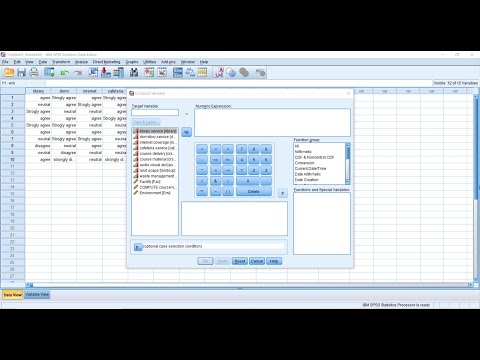The width and height of the screenshot is (480, 360).
Task: Click the Save toolbar icon
Action: 22,72
